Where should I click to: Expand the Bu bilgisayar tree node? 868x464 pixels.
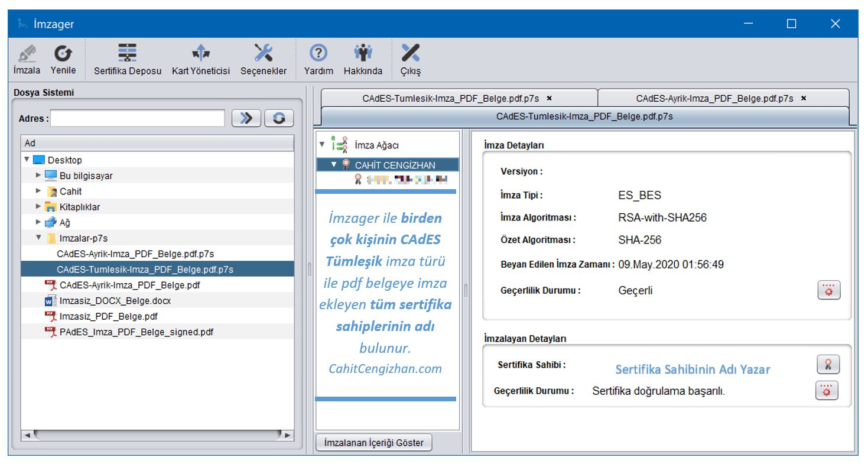click(x=38, y=176)
